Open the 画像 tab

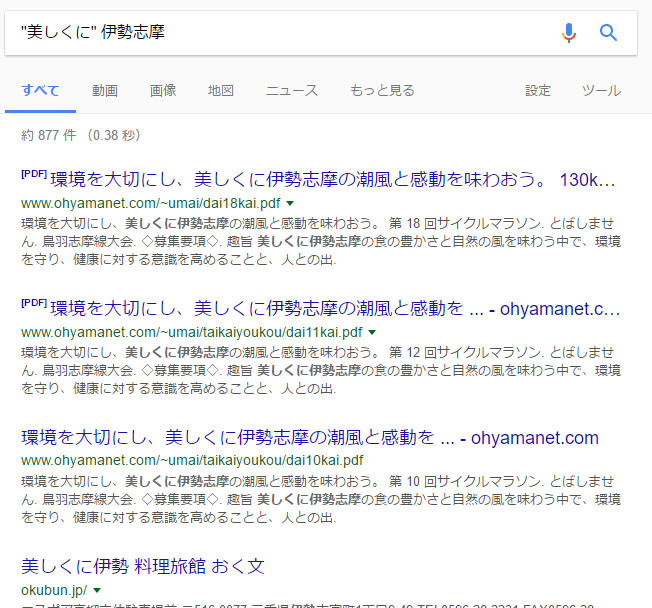coord(163,91)
